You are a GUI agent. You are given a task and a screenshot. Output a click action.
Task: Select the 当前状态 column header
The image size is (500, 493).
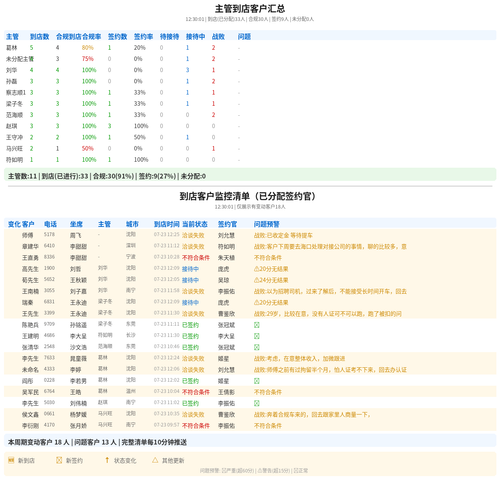pos(195,224)
